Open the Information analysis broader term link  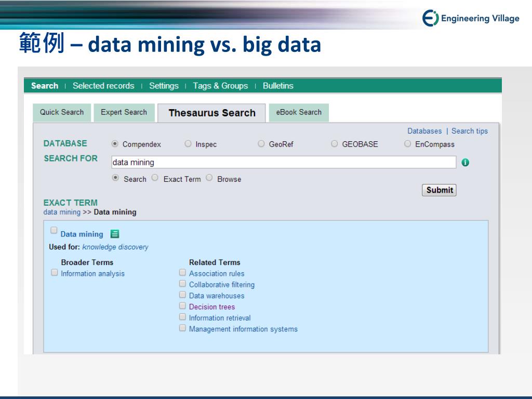point(92,273)
